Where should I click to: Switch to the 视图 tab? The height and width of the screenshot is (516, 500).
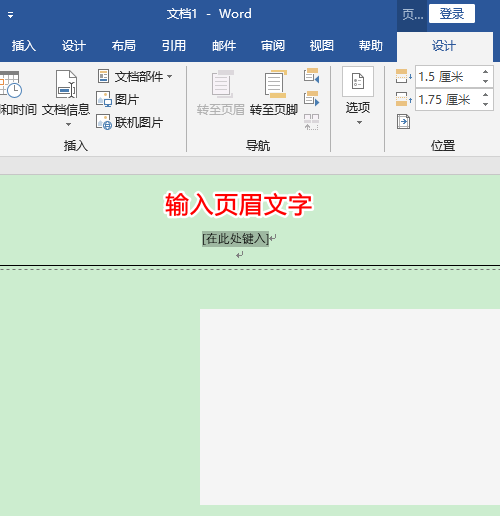pos(322,46)
